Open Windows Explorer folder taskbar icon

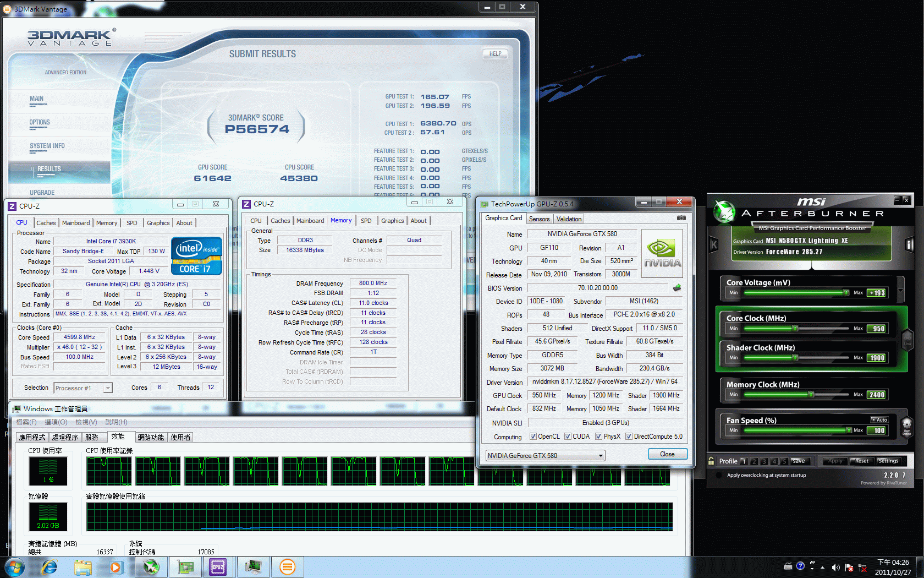pyautogui.click(x=83, y=567)
